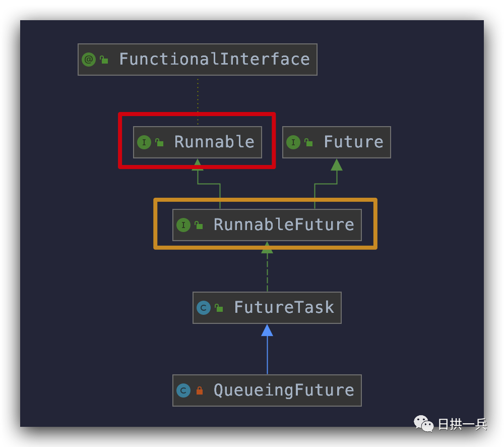504x447 pixels.
Task: Click the blue inheritance arrow above QueueingFuture
Action: 267,349
